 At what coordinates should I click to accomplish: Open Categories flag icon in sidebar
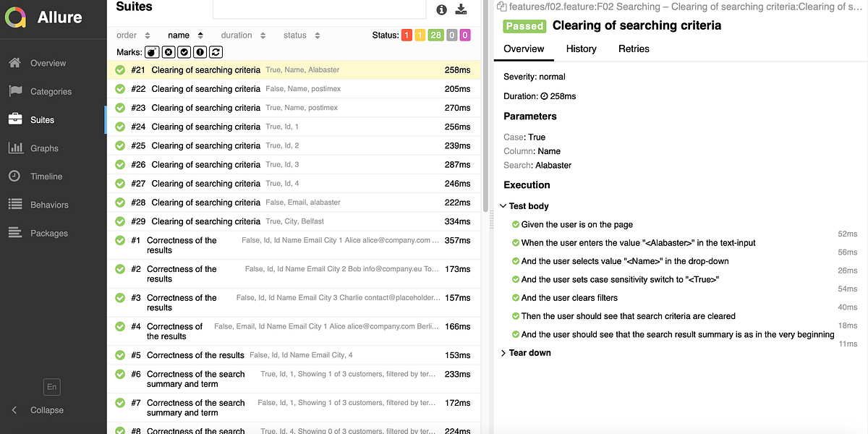tap(15, 91)
